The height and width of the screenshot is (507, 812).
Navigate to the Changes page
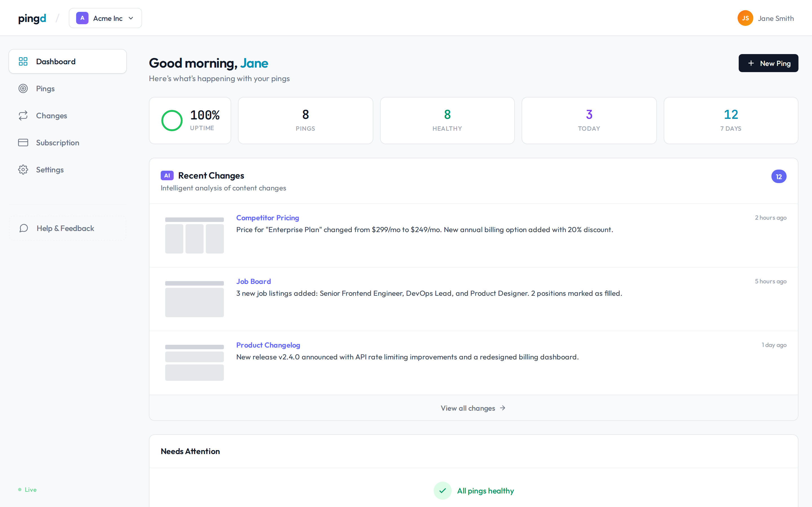click(x=51, y=115)
